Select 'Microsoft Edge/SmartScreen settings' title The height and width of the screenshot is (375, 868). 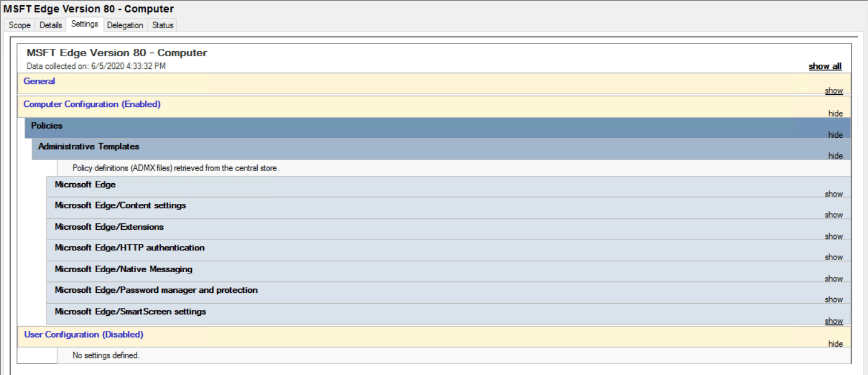coord(130,311)
